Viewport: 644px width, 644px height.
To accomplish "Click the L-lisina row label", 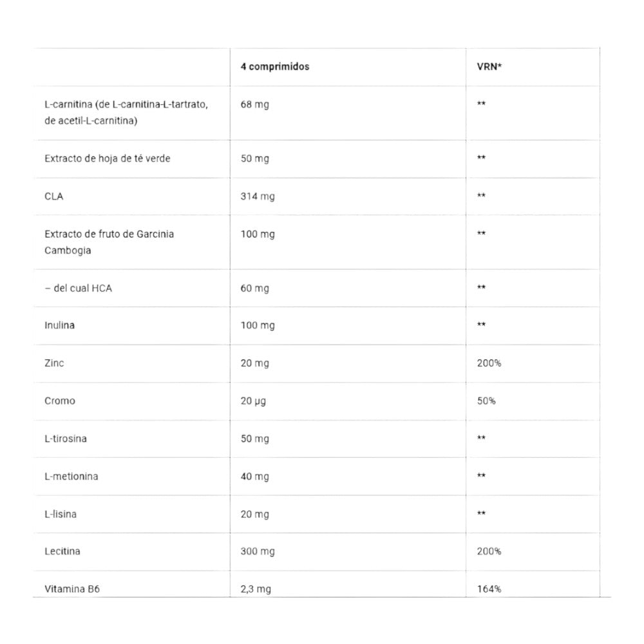I will click(61, 515).
